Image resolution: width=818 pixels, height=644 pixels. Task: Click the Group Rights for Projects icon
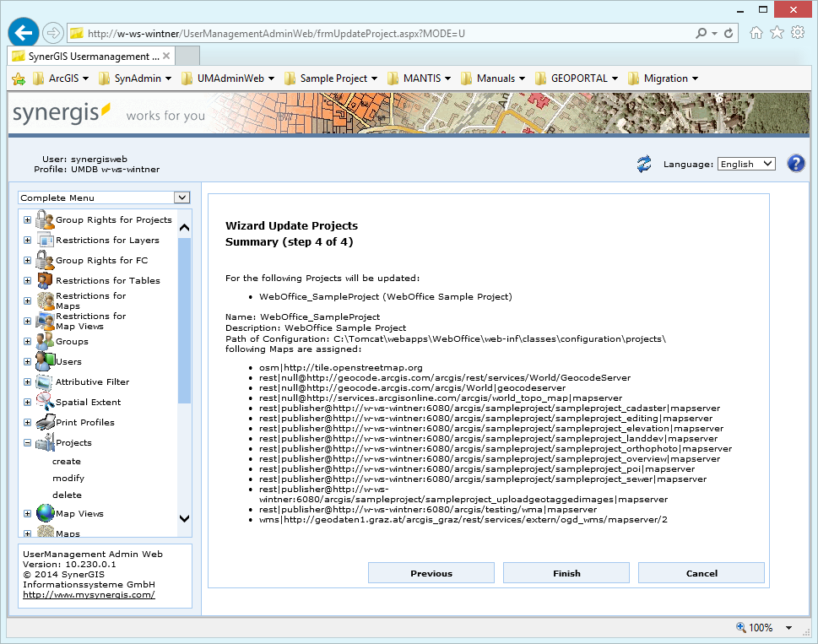45,219
